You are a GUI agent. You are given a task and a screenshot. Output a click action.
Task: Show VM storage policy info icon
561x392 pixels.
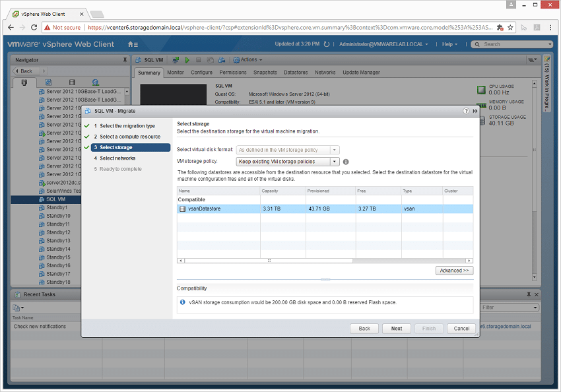(346, 162)
